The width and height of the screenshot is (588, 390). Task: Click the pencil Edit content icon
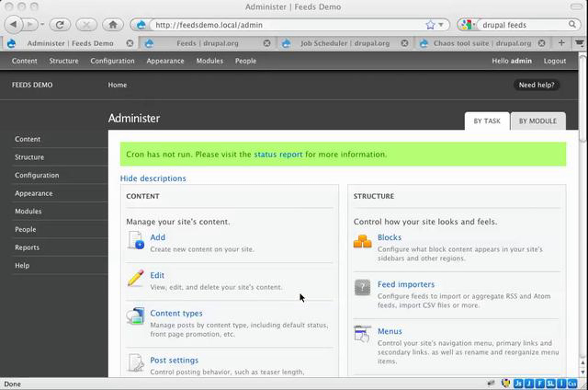[136, 278]
